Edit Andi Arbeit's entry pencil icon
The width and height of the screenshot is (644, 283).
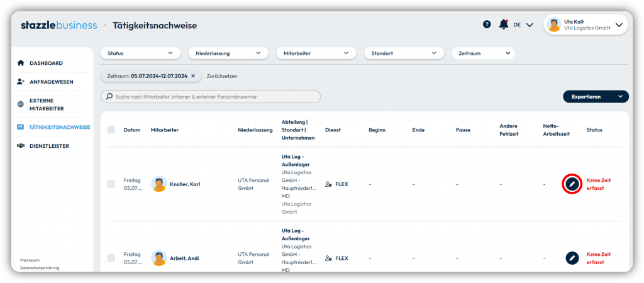(x=572, y=258)
